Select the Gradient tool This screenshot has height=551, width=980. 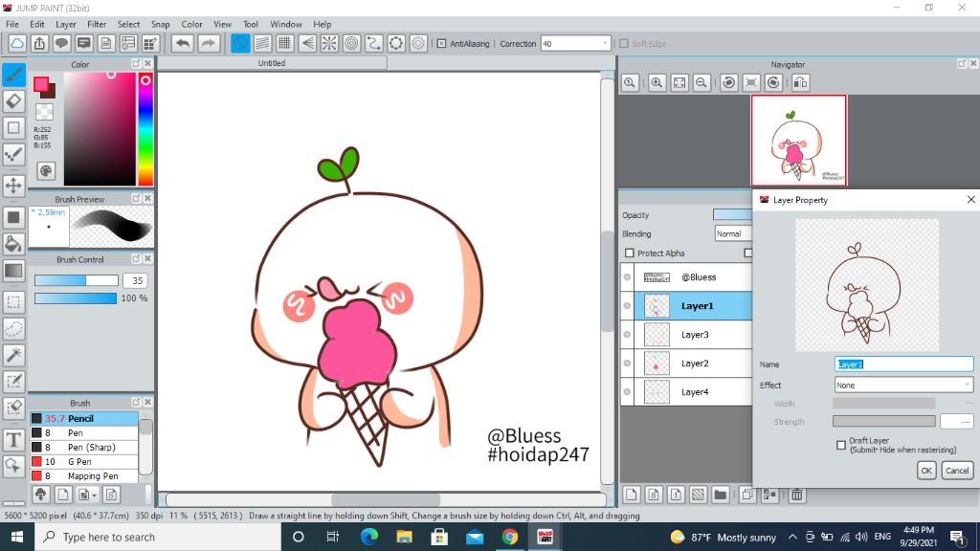coord(13,271)
